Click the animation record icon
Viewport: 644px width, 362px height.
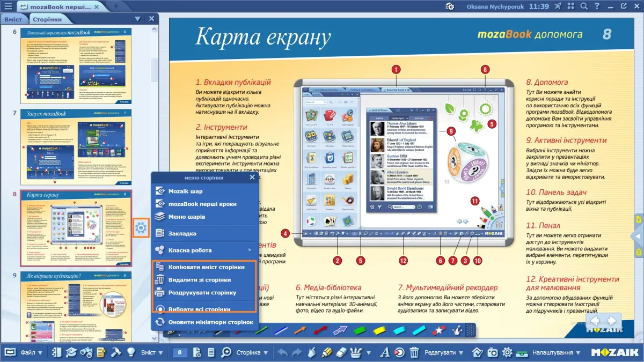[399, 352]
